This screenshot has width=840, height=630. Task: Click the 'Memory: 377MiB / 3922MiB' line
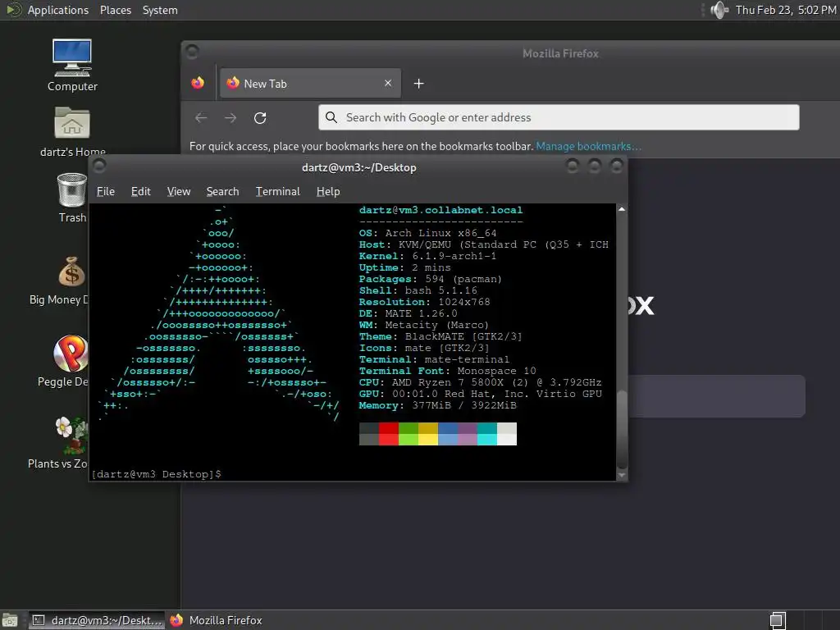438,405
